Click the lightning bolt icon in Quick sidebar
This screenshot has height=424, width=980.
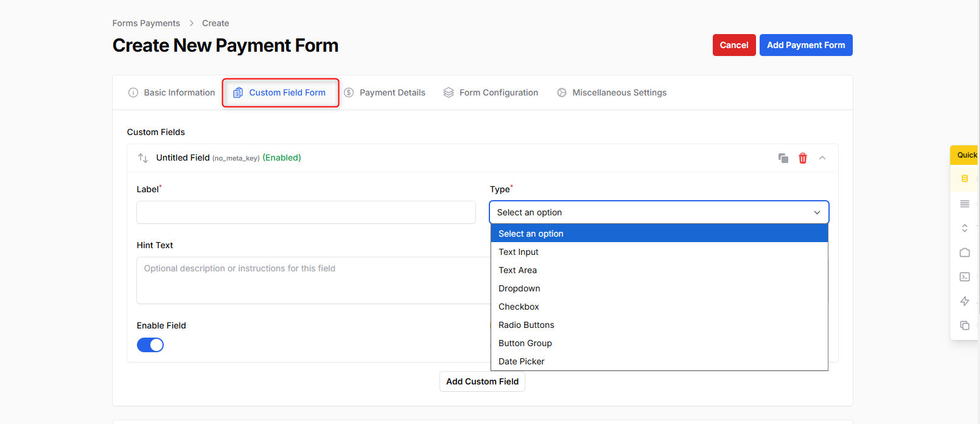(x=965, y=301)
